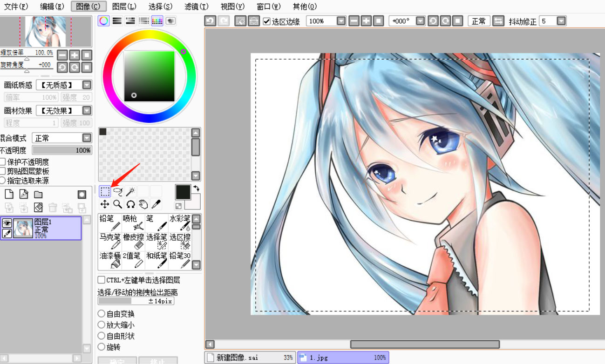Open the 视图 menu

(x=232, y=7)
